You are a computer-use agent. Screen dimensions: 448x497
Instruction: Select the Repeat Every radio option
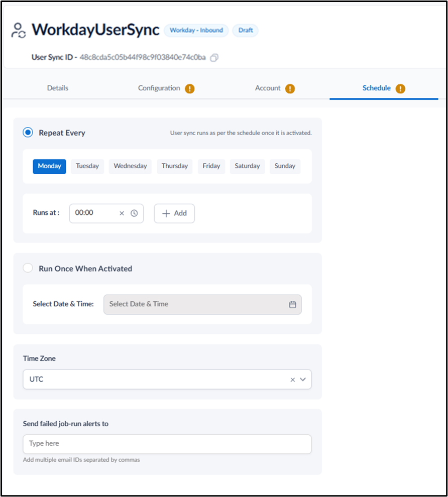click(28, 132)
